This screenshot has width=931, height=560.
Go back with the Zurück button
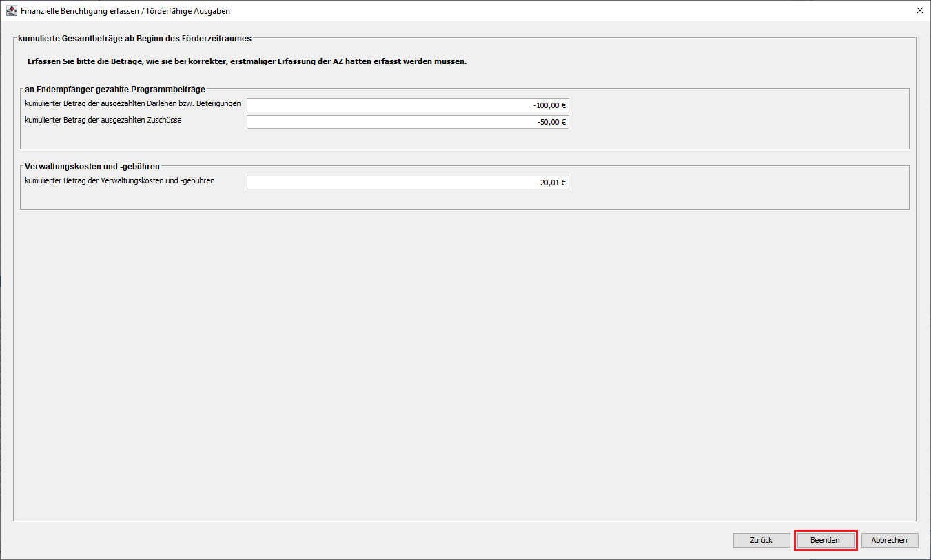click(761, 540)
